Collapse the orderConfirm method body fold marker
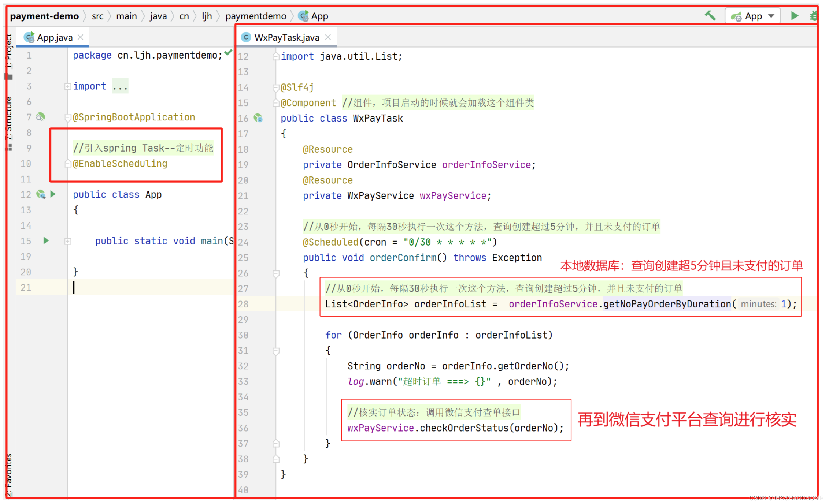The image size is (829, 504). pos(276,273)
